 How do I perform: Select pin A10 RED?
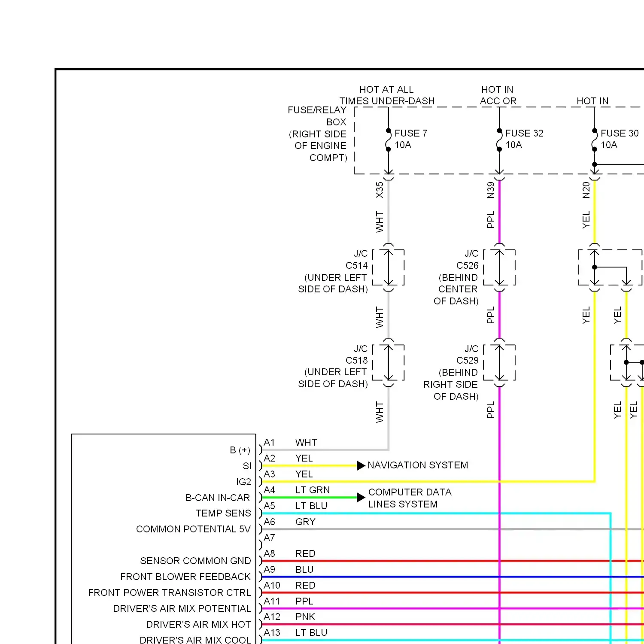[x=289, y=586]
